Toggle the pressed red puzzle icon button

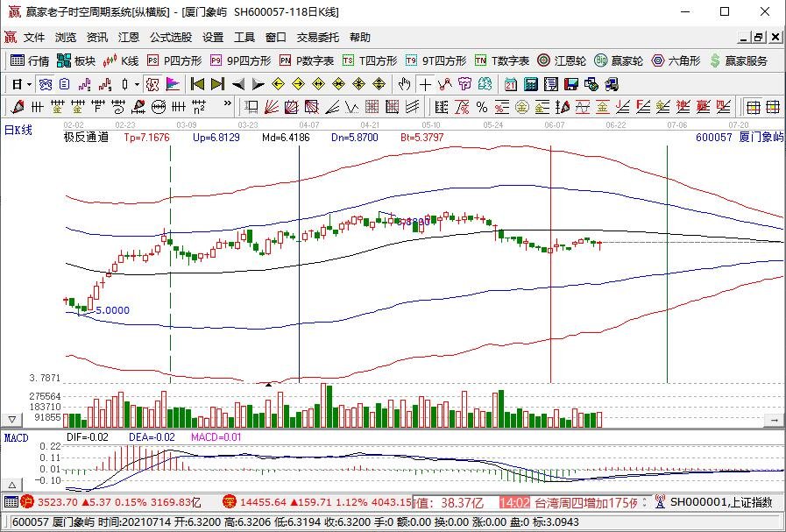[x=152, y=84]
